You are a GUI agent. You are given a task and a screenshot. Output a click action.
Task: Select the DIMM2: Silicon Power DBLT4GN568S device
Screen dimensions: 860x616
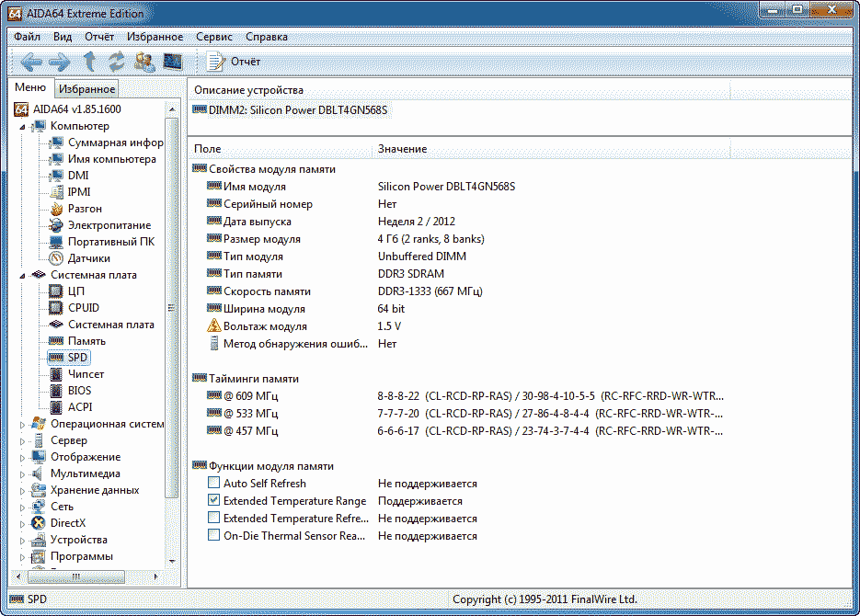(290, 110)
